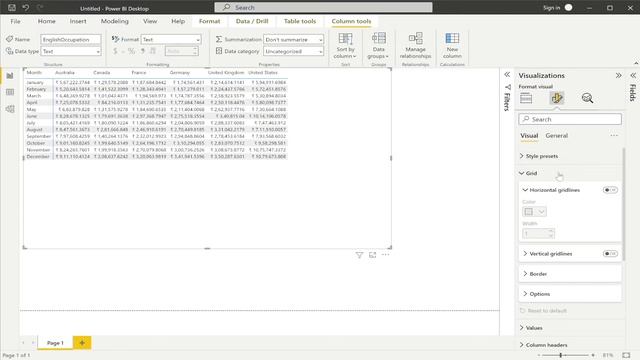Screen dimensions: 640x360
Task: Click the zoom slider handle
Action: [x=561, y=356]
